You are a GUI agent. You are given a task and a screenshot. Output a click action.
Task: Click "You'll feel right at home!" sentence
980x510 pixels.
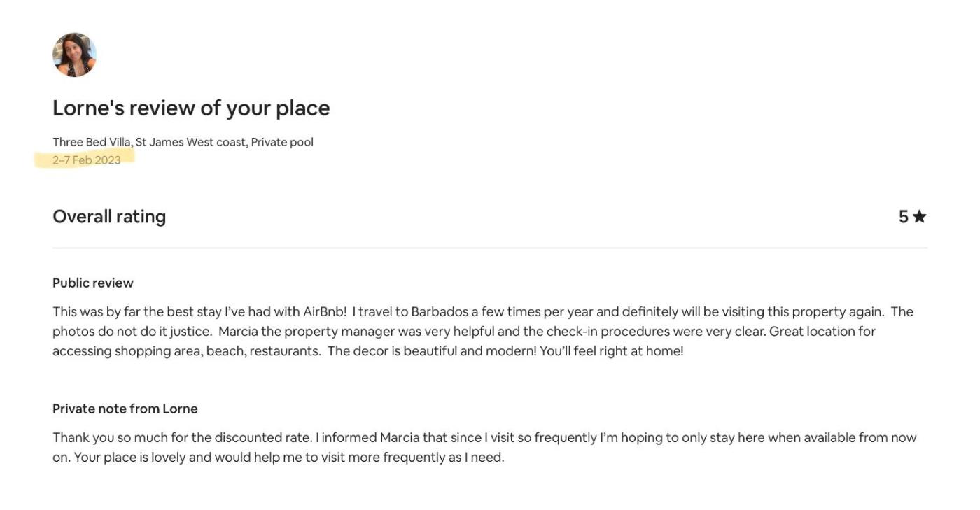coord(611,351)
